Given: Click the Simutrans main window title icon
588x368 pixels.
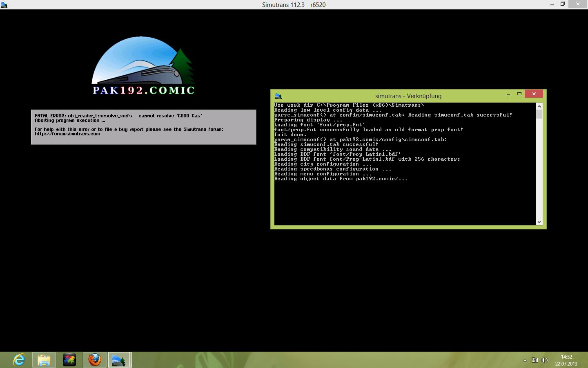Looking at the screenshot, I should pos(4,5).
